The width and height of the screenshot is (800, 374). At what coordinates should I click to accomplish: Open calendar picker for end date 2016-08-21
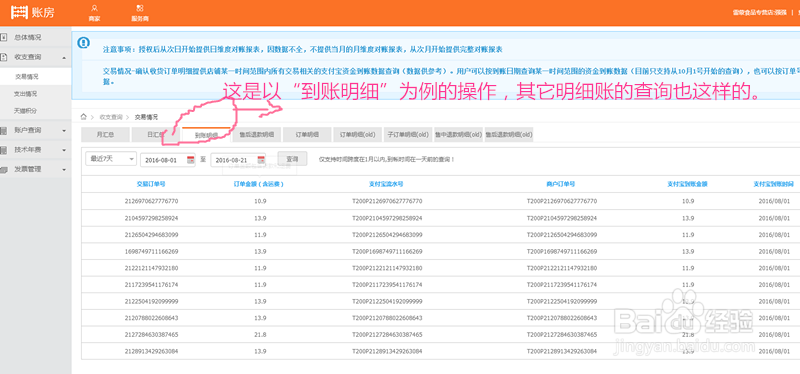tap(261, 159)
